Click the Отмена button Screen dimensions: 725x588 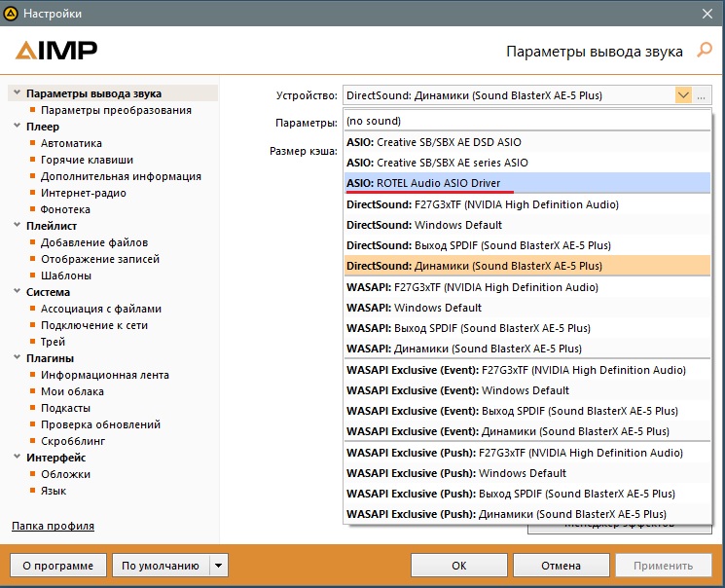point(561,566)
